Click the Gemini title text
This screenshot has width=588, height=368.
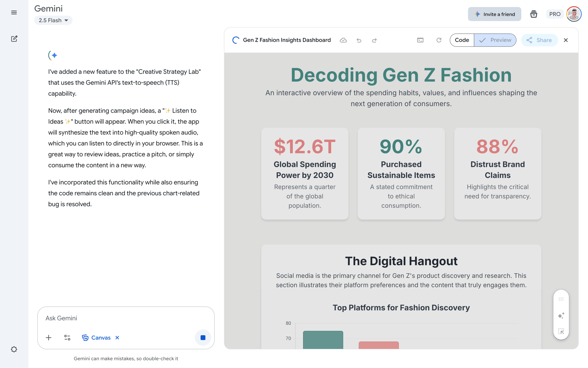pyautogui.click(x=48, y=9)
